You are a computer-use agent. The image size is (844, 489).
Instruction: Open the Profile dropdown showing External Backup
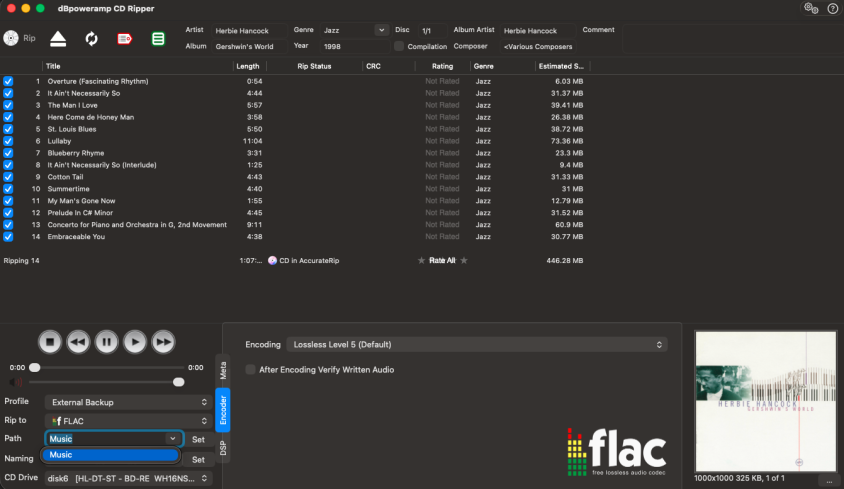129,402
